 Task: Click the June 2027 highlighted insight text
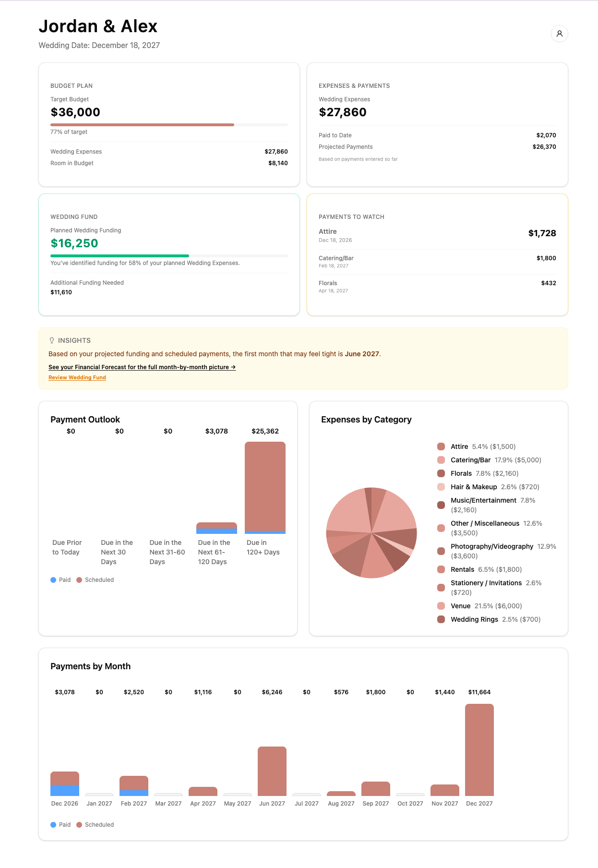(362, 354)
